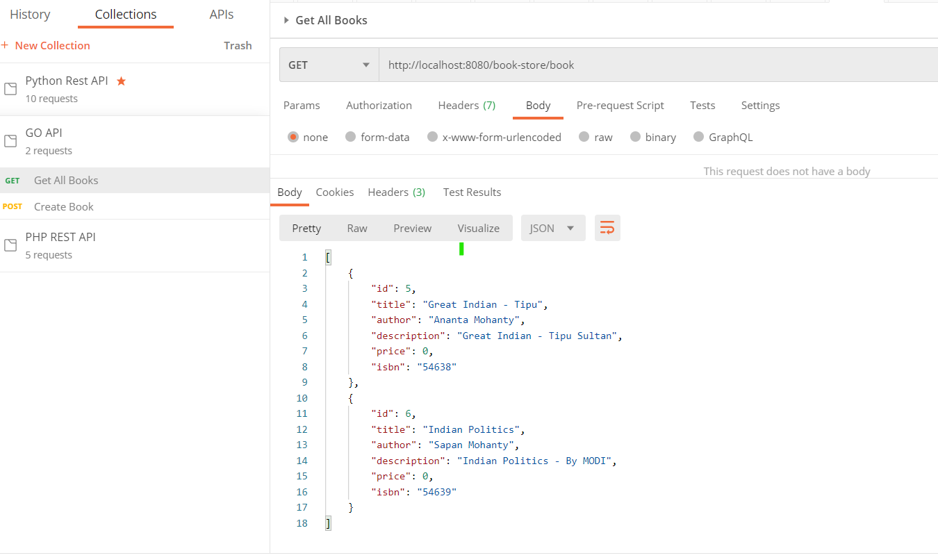Click the "5 requests" label

tap(49, 255)
